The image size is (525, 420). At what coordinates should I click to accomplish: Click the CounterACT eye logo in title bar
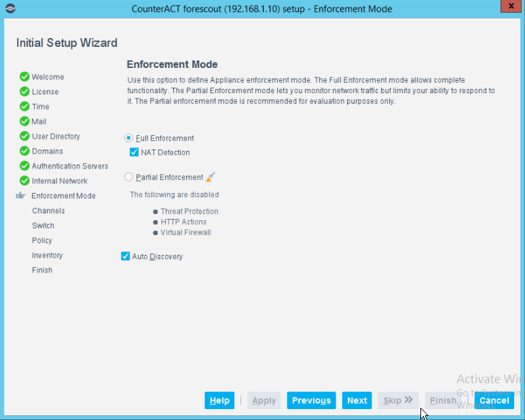coord(10,8)
